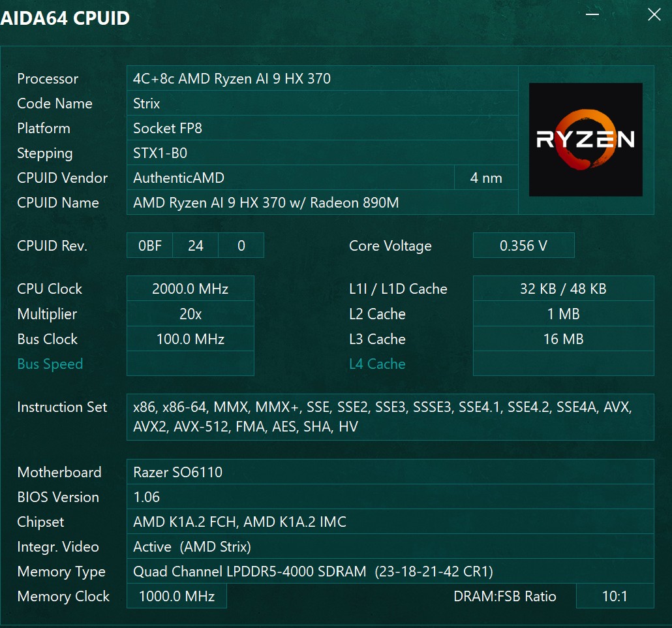The image size is (672, 628).
Task: Click the Motherboard value Razer SO6110
Action: pyautogui.click(x=390, y=472)
